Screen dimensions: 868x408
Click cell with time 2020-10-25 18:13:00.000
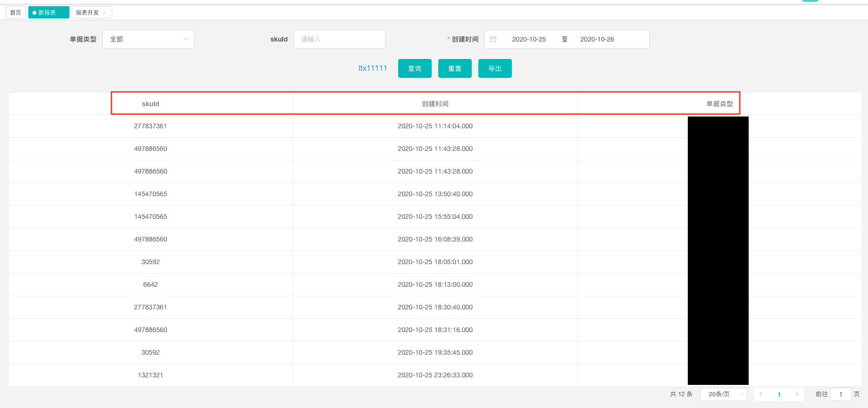click(435, 284)
